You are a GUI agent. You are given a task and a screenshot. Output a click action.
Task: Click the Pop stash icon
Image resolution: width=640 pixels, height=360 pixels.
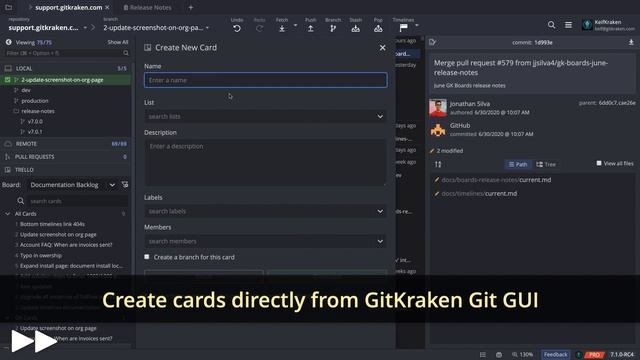pos(378,28)
